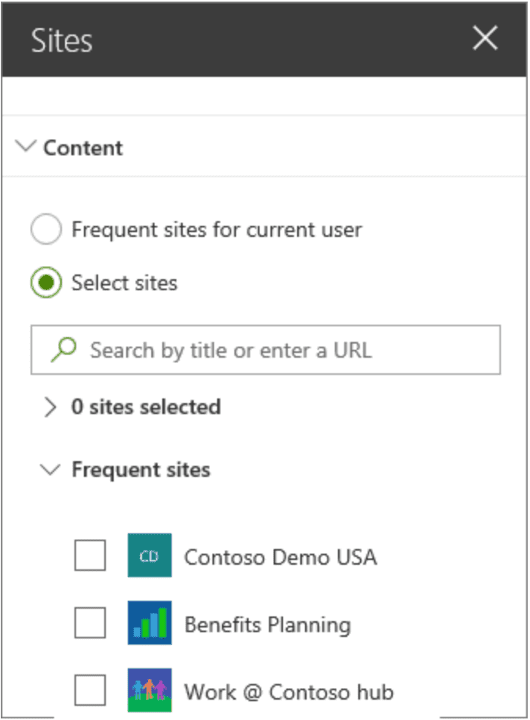
Task: Click the search magnifier icon
Action: click(63, 350)
